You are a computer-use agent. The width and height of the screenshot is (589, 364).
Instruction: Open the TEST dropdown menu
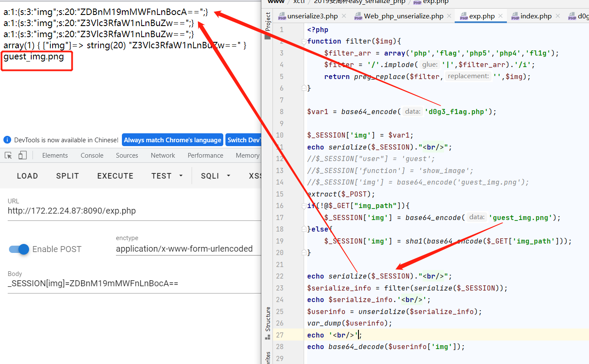pos(167,176)
